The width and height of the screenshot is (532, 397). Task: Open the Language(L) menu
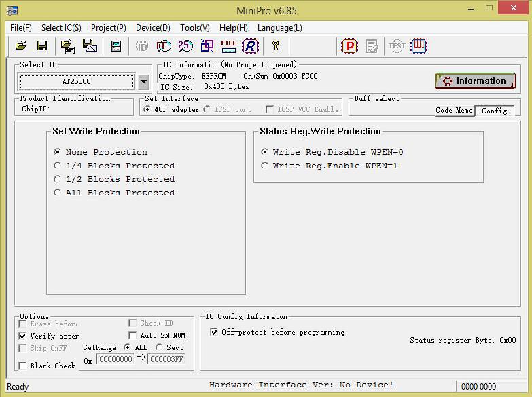click(279, 28)
